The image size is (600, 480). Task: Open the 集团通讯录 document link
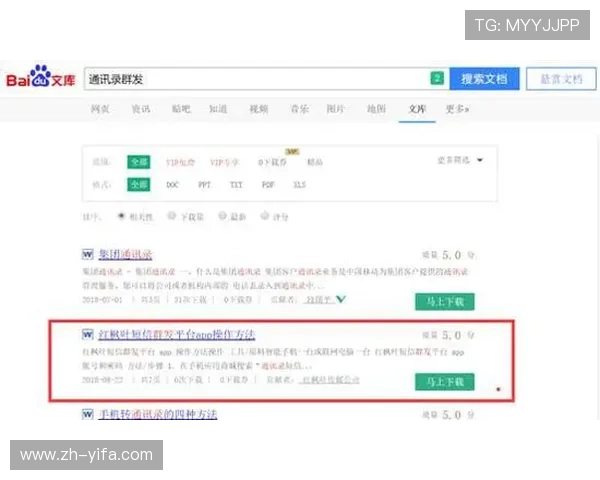point(126,254)
